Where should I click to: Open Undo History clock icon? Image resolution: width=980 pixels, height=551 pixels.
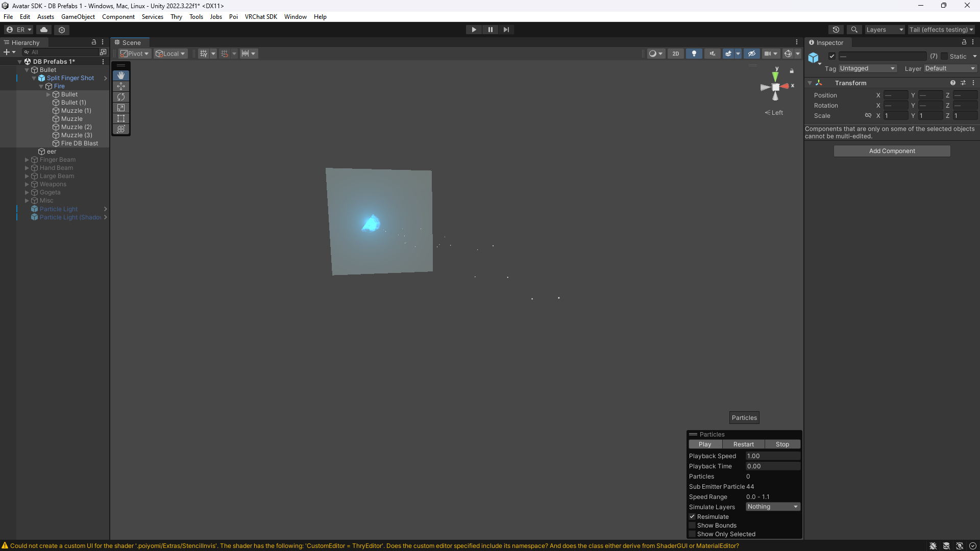(836, 30)
